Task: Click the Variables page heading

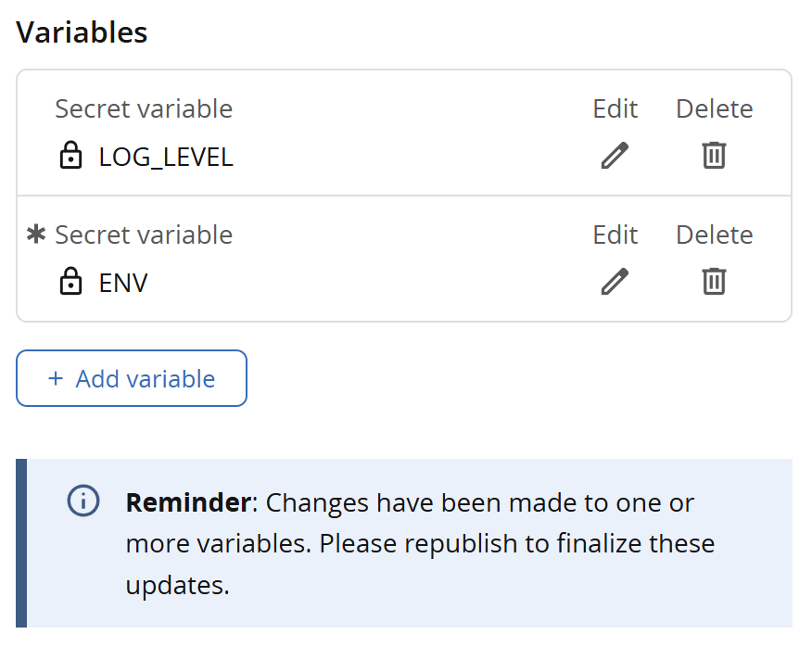Action: click(82, 32)
